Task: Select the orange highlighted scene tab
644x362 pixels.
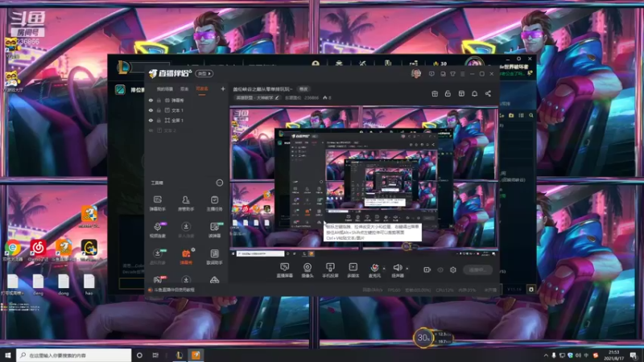Action: pyautogui.click(x=202, y=89)
